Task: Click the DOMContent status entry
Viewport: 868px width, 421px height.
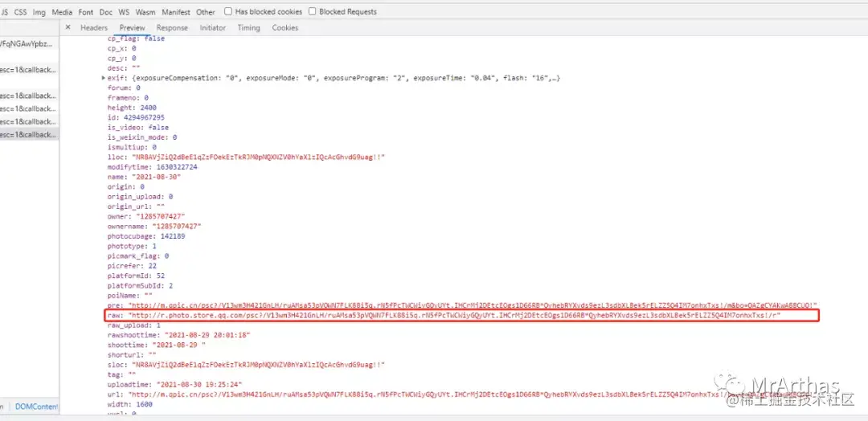Action: 36,407
